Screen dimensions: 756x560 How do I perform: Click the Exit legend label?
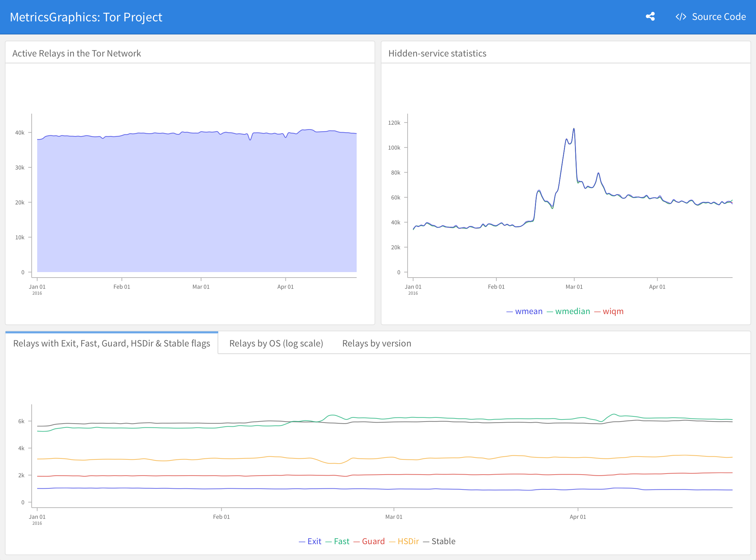point(314,541)
